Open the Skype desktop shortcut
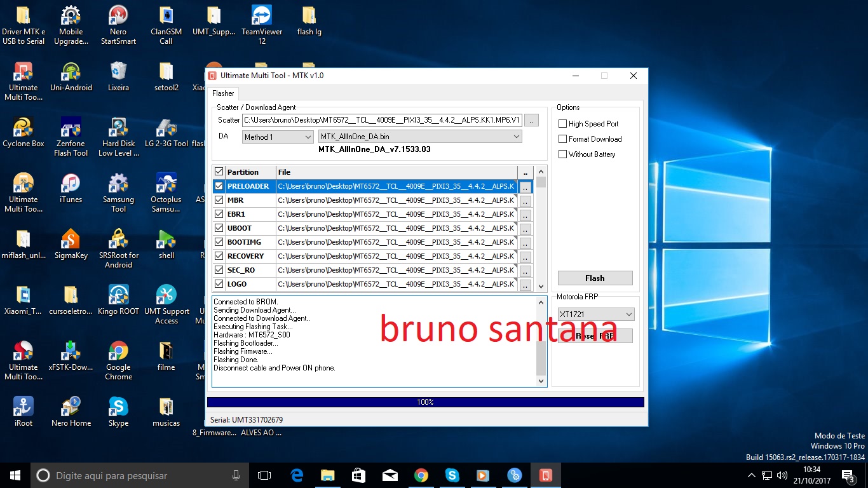The image size is (868, 488). coord(118,412)
